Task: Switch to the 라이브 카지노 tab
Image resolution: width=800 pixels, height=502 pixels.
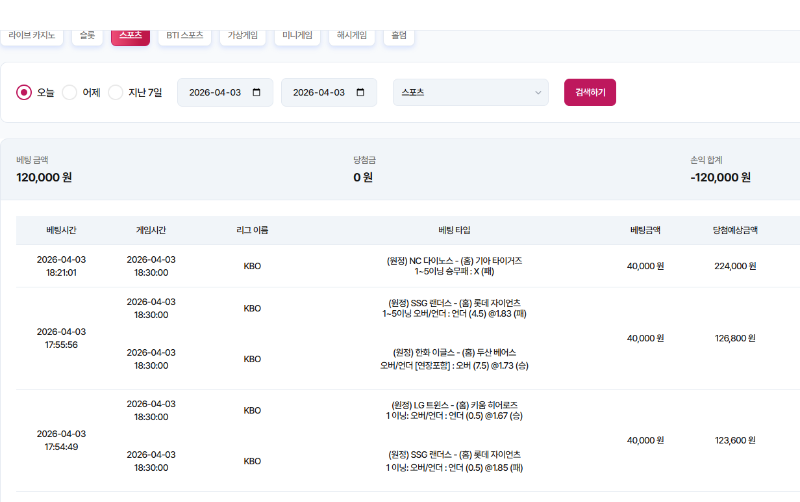Action: coord(32,35)
